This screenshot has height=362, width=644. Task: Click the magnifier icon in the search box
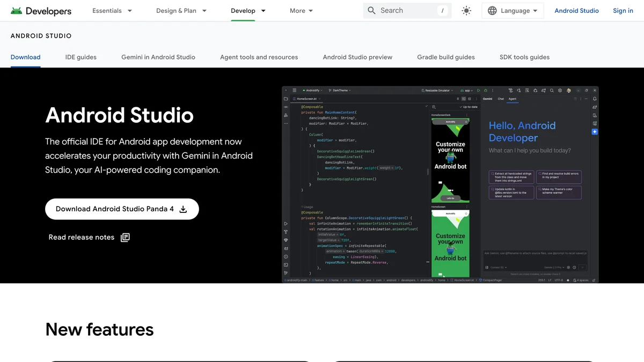coord(371,11)
